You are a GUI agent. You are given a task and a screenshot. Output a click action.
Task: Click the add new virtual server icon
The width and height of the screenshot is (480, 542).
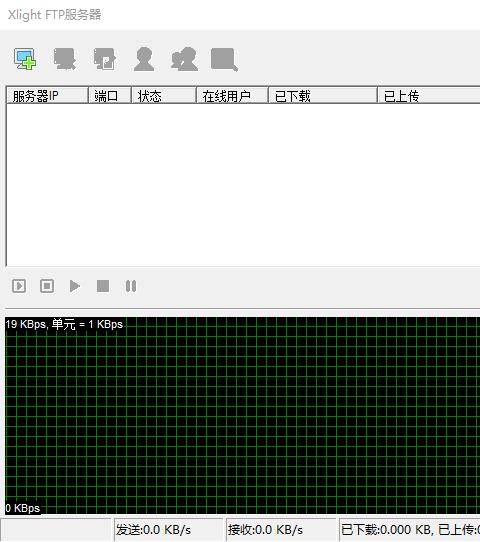tap(25, 59)
